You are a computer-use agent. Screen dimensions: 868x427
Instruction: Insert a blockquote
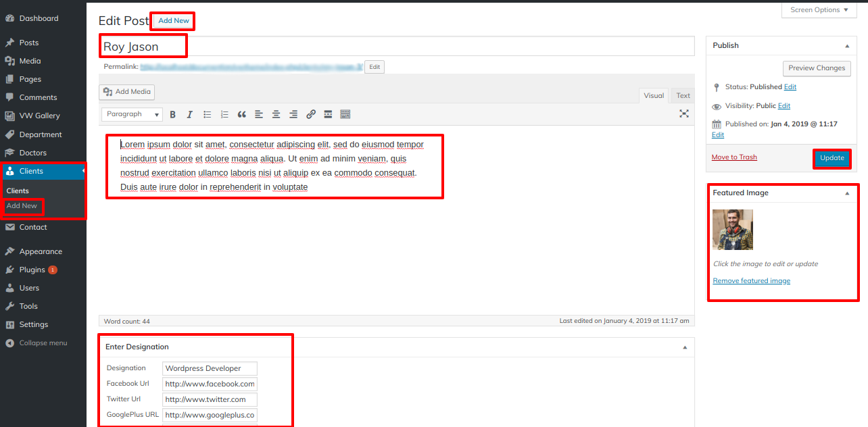(x=241, y=115)
